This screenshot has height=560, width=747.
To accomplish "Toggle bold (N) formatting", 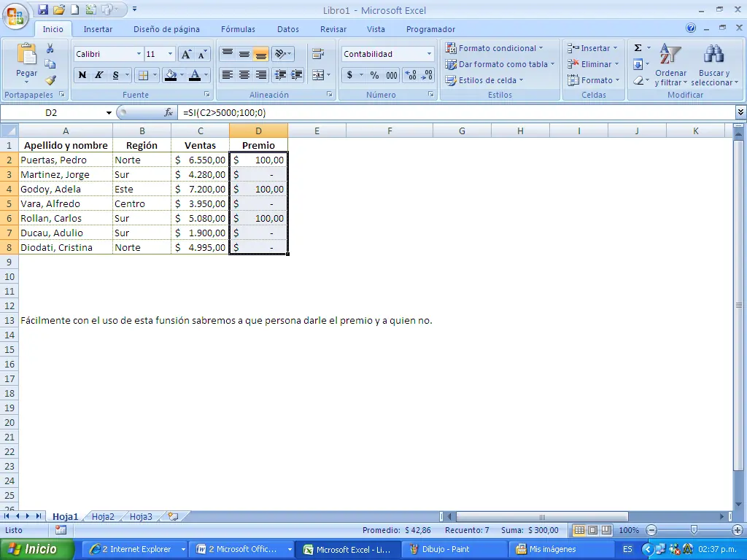I will [82, 75].
